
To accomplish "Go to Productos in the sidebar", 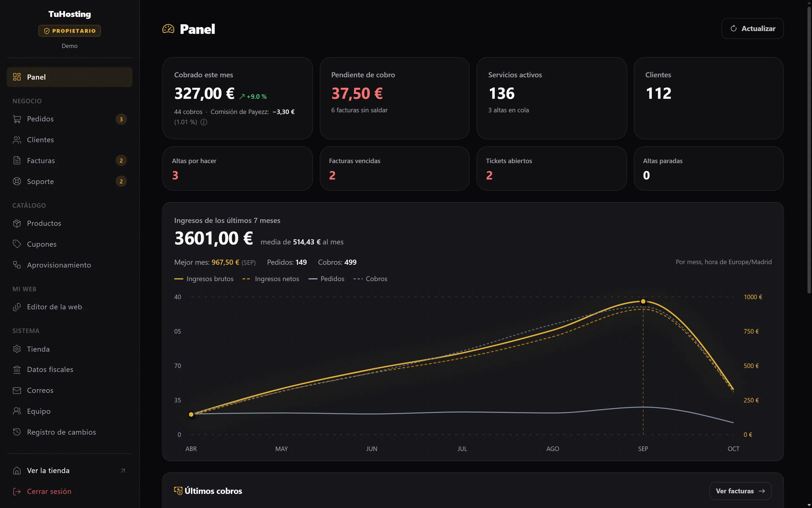I will [x=69, y=224].
